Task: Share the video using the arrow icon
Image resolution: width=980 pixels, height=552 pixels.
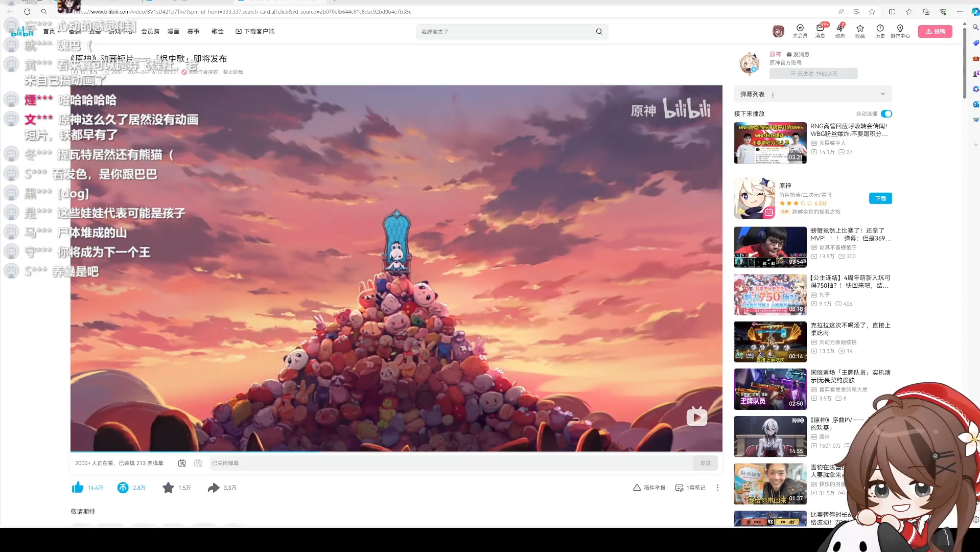Action: (x=214, y=488)
